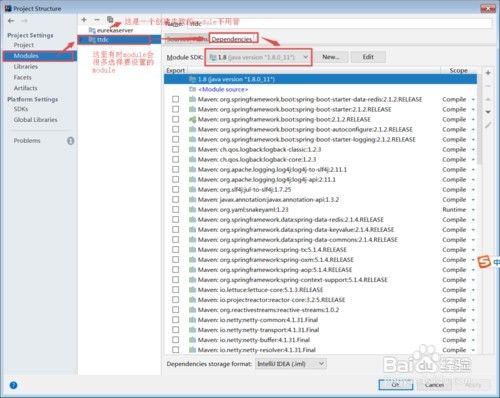Check export for spring-boot-starter-data-redis

pyautogui.click(x=176, y=99)
